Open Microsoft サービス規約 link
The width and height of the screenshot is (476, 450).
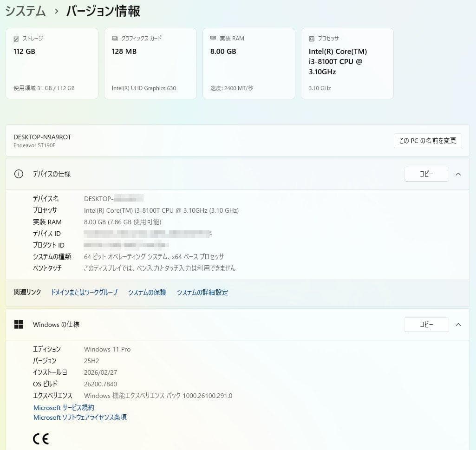(x=64, y=407)
